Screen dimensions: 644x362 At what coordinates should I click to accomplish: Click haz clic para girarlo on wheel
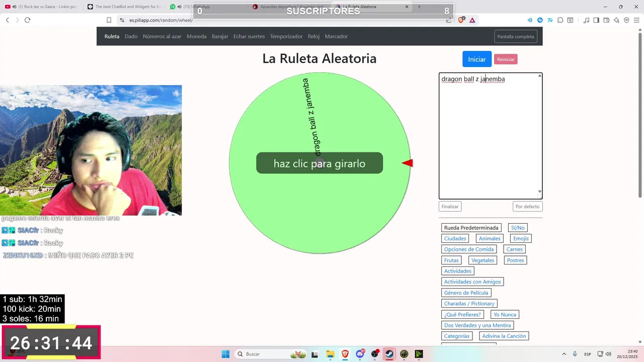coord(319,163)
